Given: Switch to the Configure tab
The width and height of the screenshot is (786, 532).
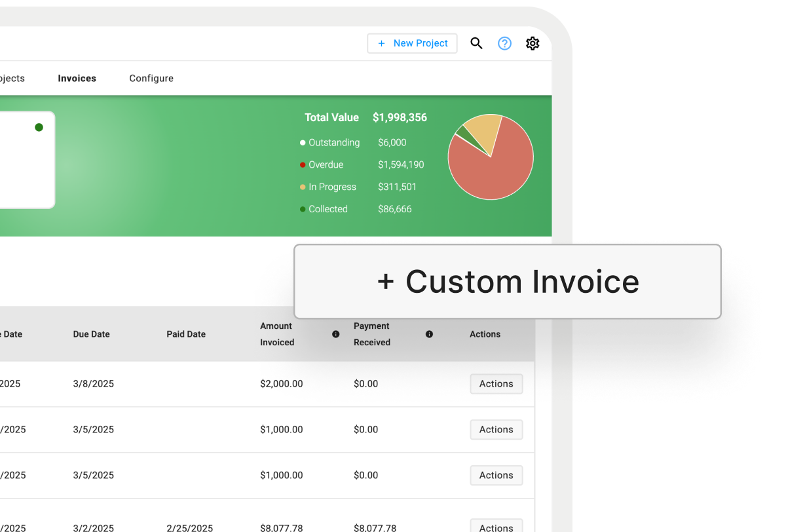Looking at the screenshot, I should 151,78.
